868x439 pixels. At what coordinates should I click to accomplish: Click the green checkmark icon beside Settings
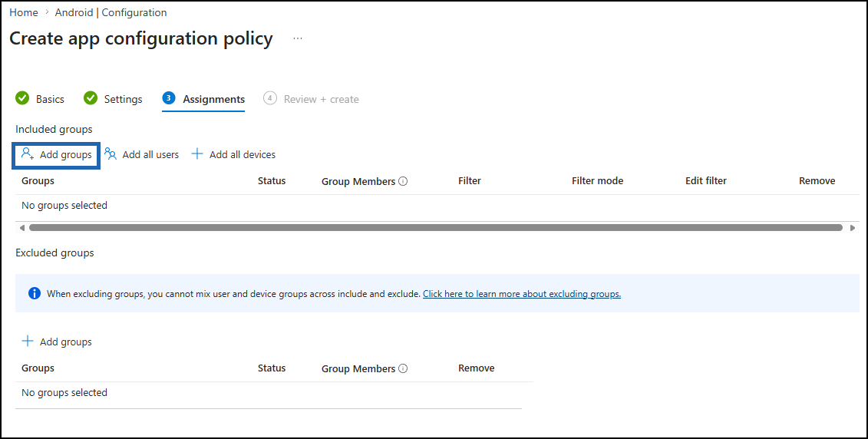point(91,98)
